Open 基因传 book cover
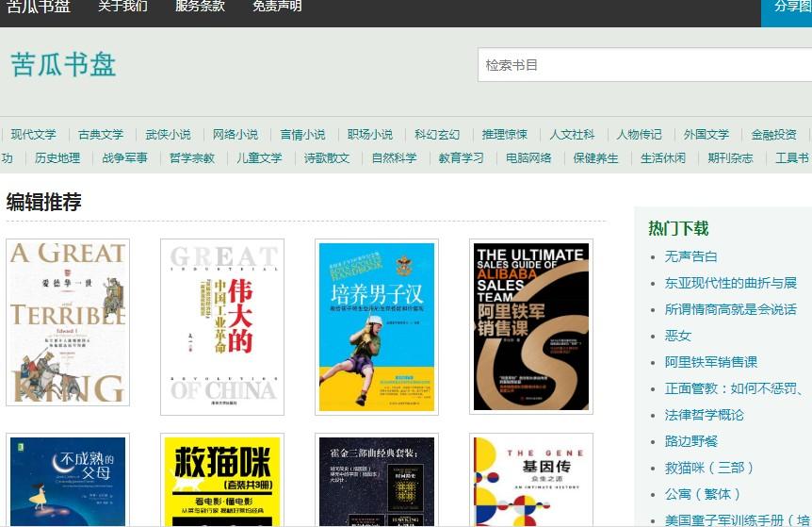This screenshot has width=812, height=527. 530,481
